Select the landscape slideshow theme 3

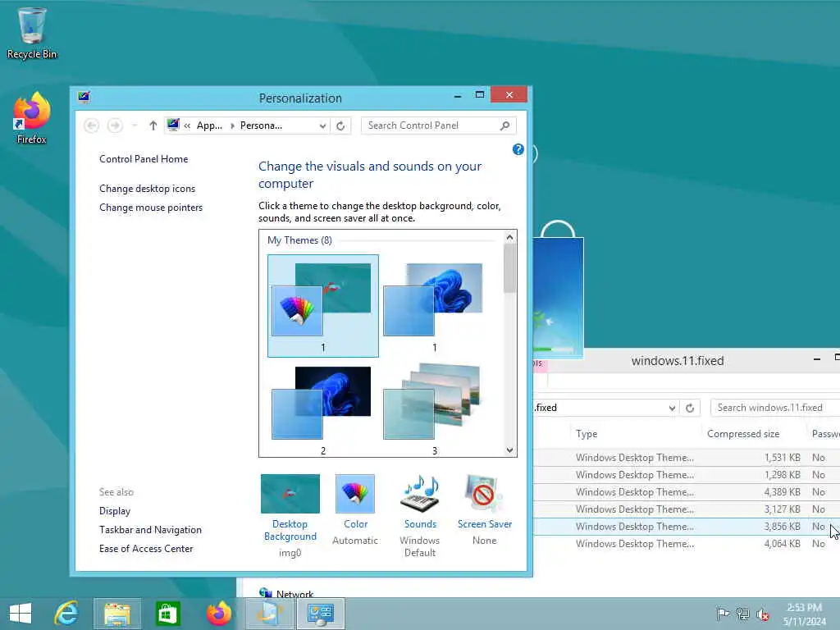pos(435,410)
